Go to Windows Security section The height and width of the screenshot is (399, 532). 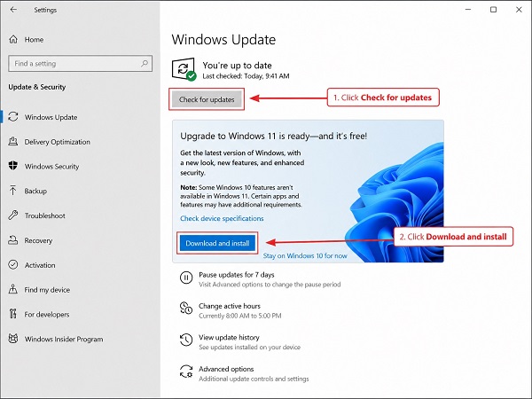(x=51, y=167)
